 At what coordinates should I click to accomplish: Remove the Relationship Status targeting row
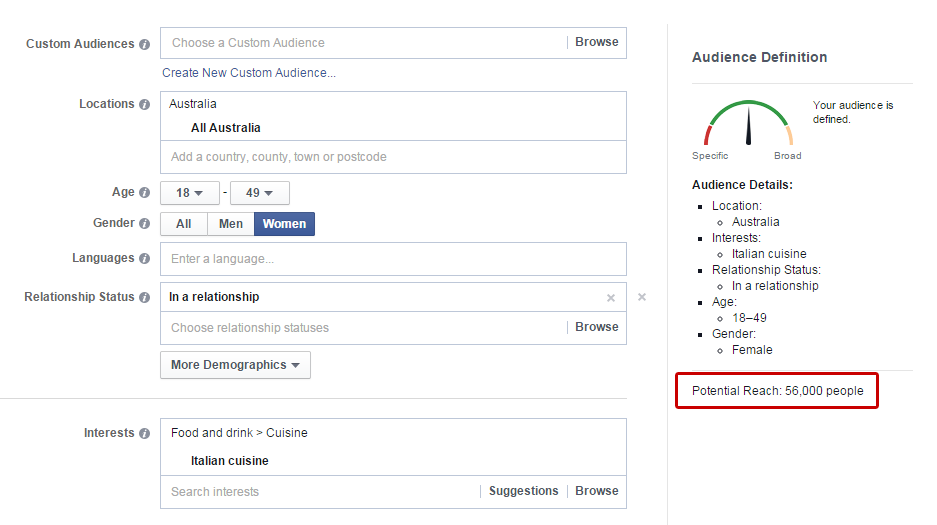[642, 297]
